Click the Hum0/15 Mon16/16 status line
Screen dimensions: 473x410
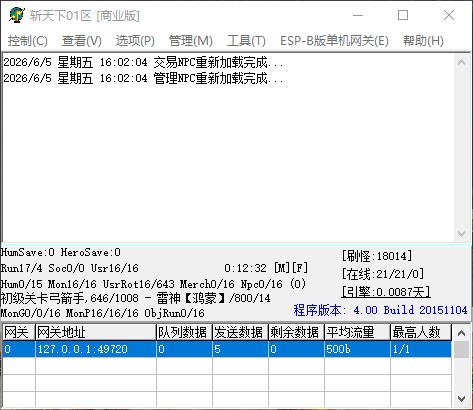click(x=153, y=284)
